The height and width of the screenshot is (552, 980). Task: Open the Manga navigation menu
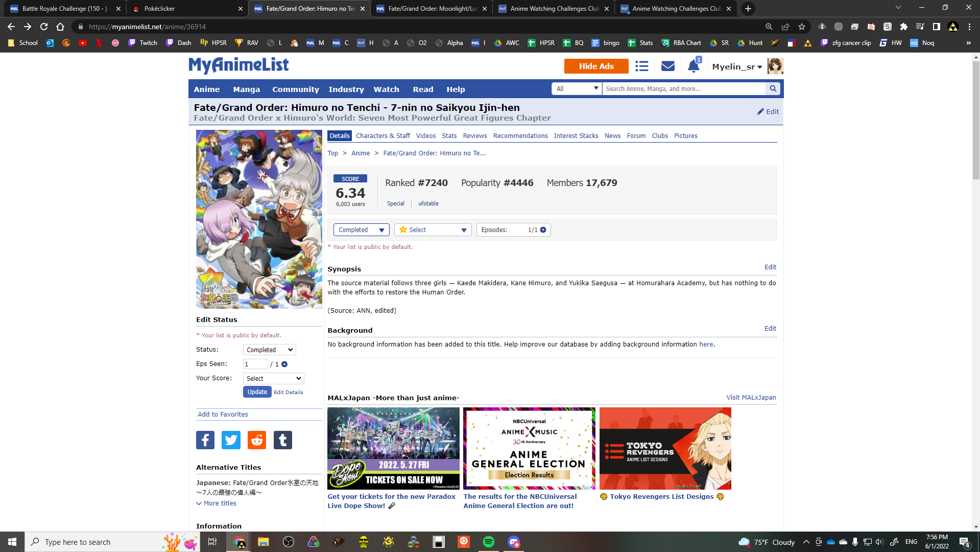(247, 89)
